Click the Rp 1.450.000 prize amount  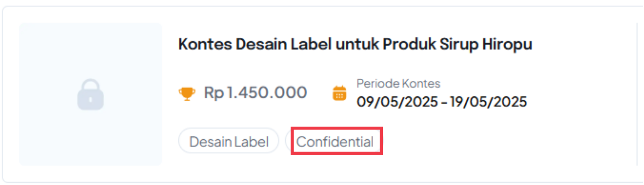[255, 93]
